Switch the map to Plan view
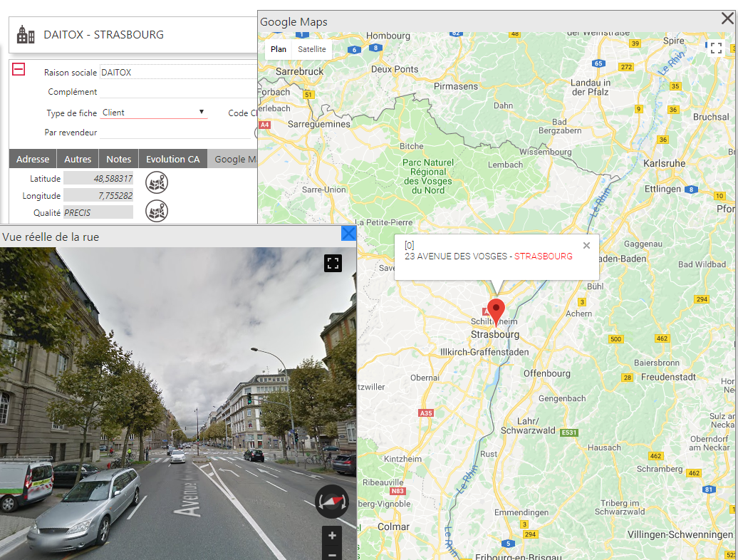738x560 pixels. pyautogui.click(x=278, y=49)
